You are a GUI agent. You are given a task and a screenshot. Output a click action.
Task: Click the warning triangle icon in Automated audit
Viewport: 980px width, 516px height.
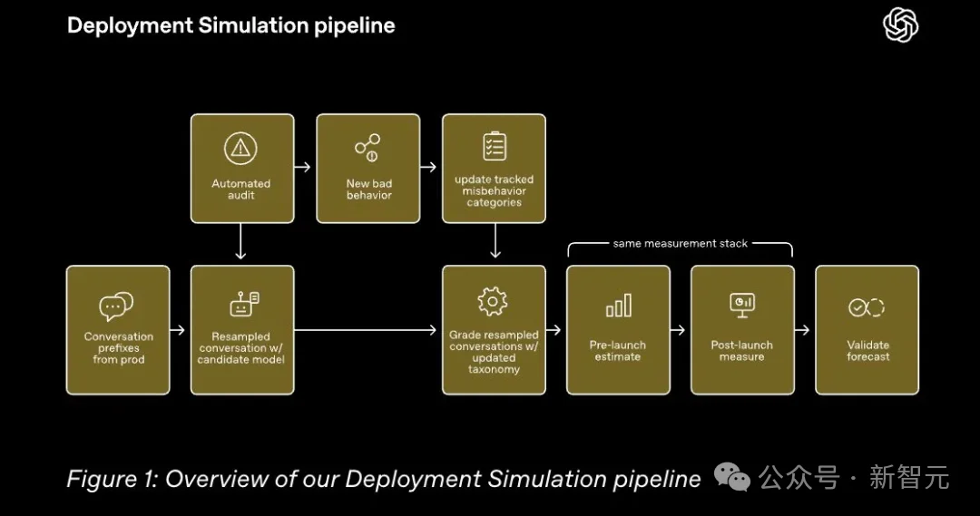(x=240, y=149)
